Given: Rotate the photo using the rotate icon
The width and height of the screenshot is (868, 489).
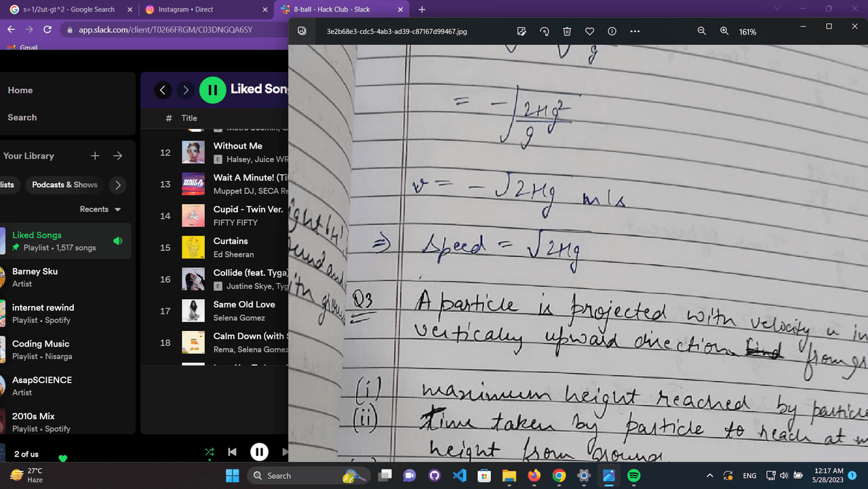Looking at the screenshot, I should click(x=544, y=31).
